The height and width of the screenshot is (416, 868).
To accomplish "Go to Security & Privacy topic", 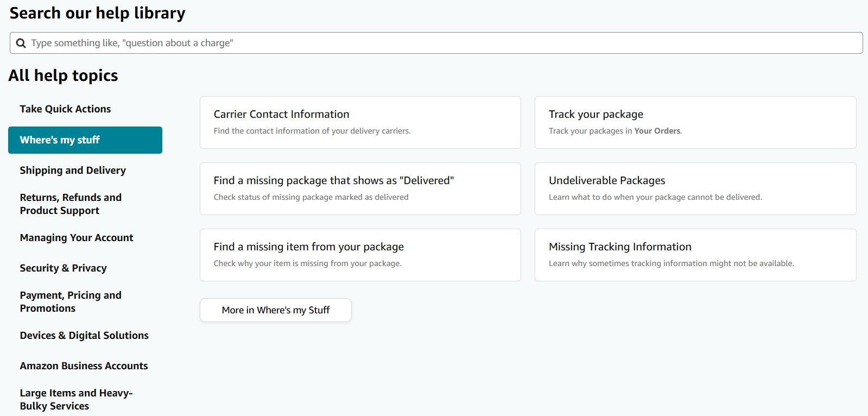I will click(63, 268).
